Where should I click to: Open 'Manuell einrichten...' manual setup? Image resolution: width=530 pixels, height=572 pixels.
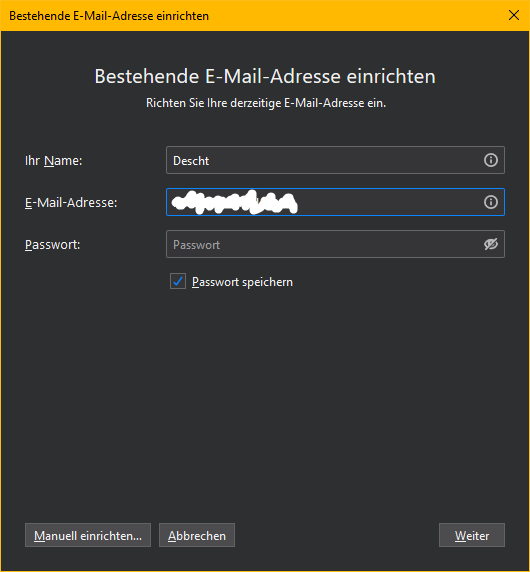[x=88, y=535]
